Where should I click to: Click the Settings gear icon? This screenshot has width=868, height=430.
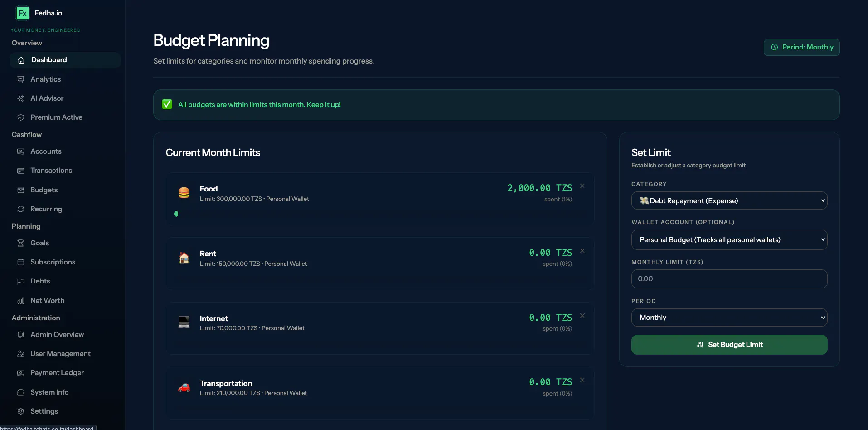(21, 411)
